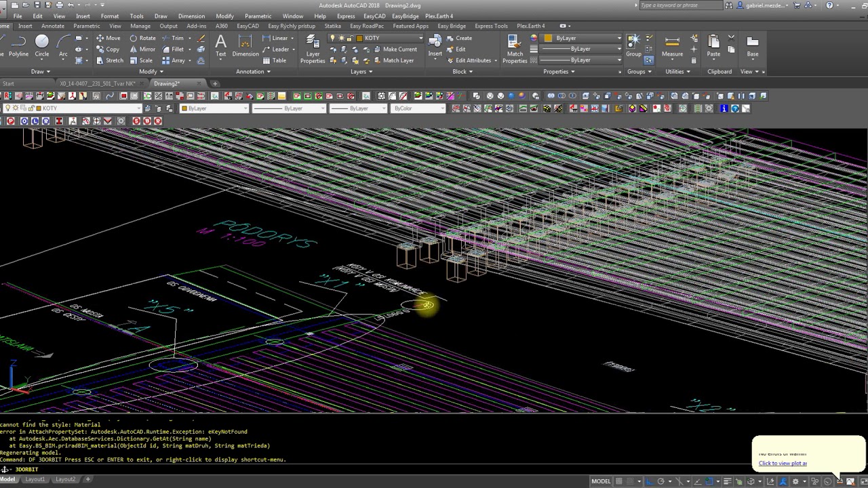
Task: Select the Text annotation tool
Action: pos(221,46)
